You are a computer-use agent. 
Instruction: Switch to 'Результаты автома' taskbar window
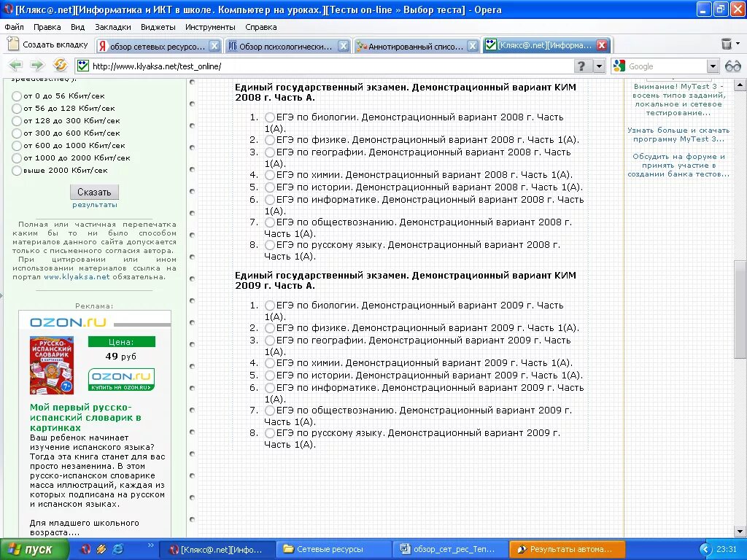[567, 550]
